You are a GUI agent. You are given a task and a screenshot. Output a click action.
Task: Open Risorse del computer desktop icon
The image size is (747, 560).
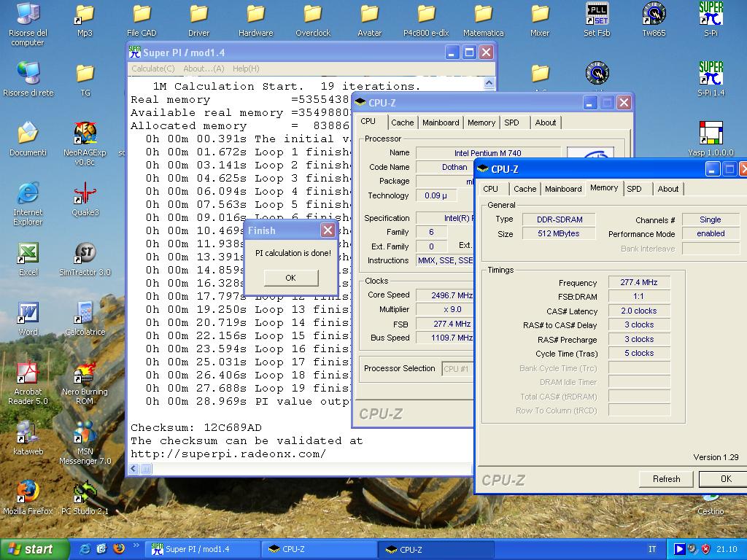click(28, 15)
